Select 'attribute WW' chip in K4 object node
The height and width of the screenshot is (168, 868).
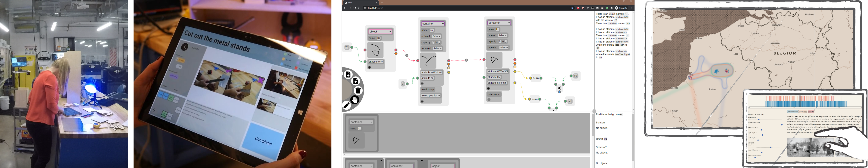coord(375,62)
